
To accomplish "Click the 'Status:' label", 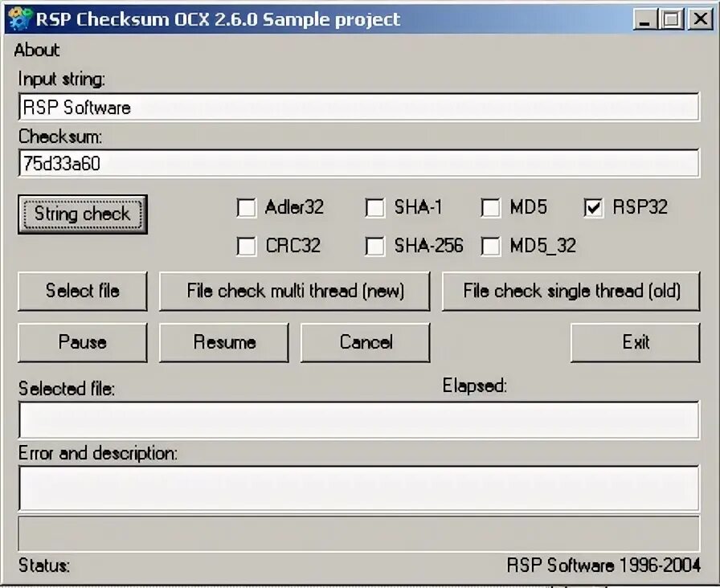I will (44, 566).
